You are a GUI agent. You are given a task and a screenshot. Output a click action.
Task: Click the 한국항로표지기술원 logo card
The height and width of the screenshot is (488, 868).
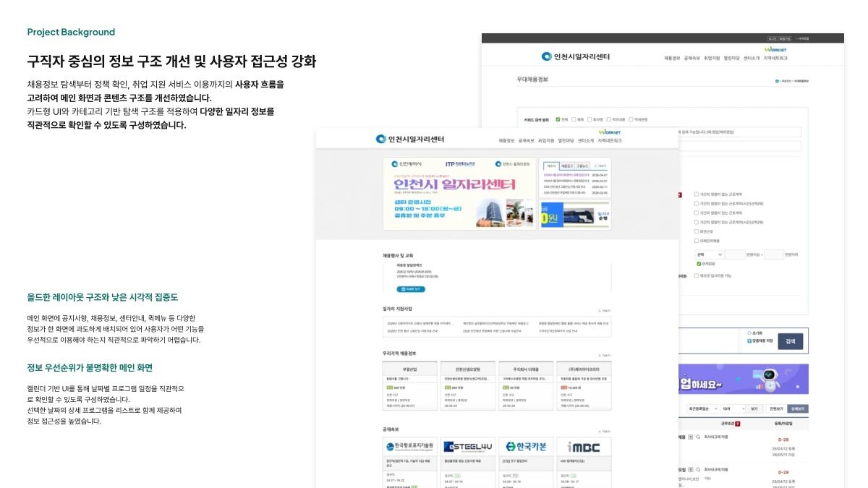409,447
